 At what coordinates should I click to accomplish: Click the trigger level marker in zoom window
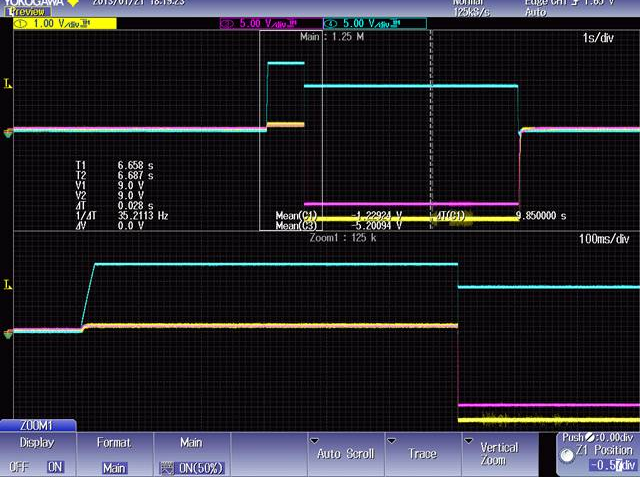point(8,285)
